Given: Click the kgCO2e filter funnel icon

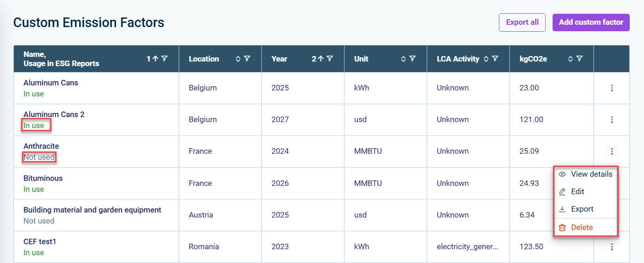Looking at the screenshot, I should (x=580, y=59).
